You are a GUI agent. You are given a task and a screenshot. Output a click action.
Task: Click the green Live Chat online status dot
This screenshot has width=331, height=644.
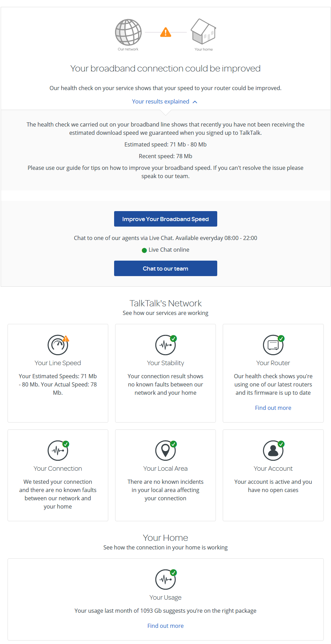click(x=144, y=250)
